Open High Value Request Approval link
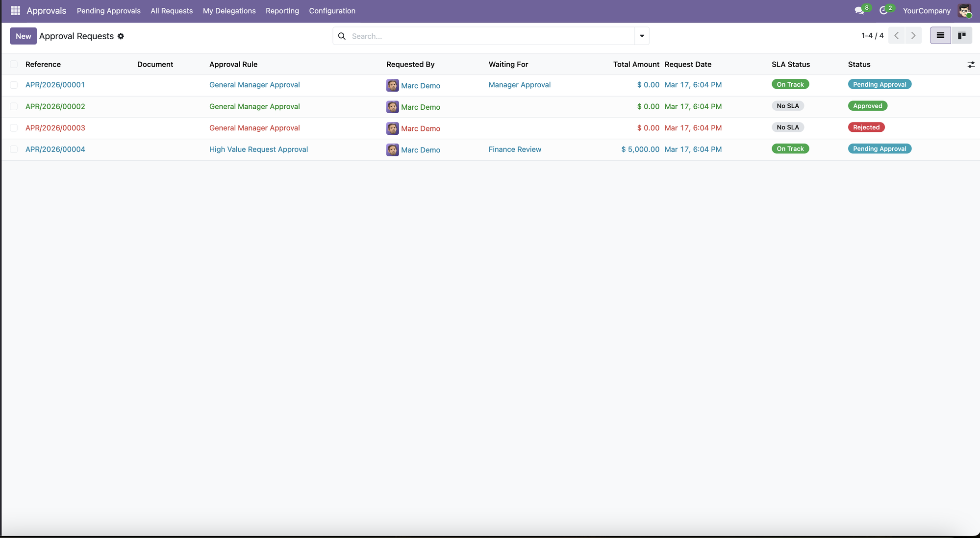Screen dimensions: 980x538 258,149
